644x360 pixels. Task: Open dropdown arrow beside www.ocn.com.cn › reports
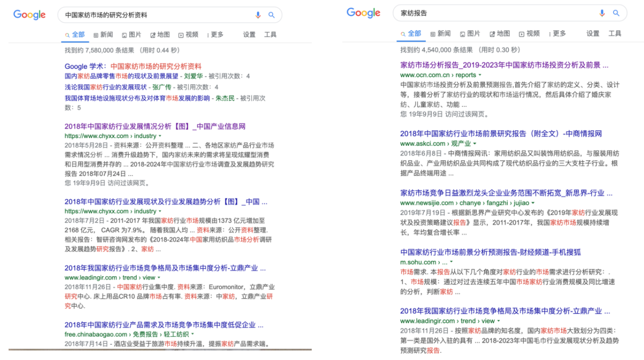(x=480, y=75)
